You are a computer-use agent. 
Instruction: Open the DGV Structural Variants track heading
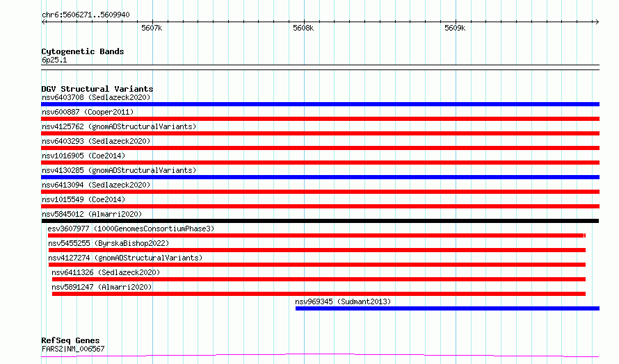[97, 89]
